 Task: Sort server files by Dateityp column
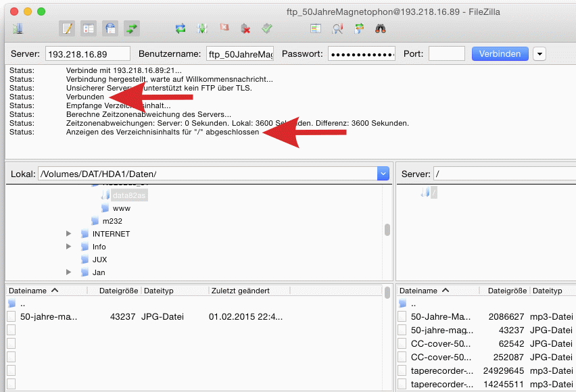[553, 291]
